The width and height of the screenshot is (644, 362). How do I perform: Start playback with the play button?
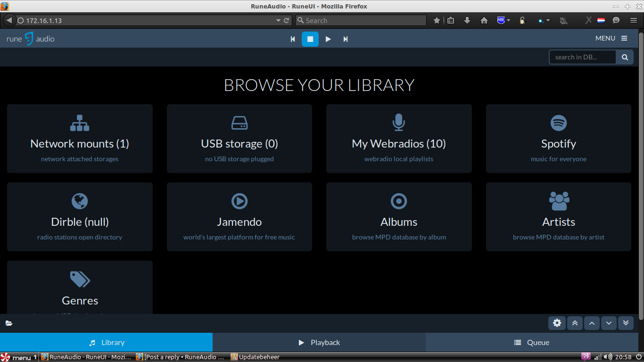tap(328, 39)
